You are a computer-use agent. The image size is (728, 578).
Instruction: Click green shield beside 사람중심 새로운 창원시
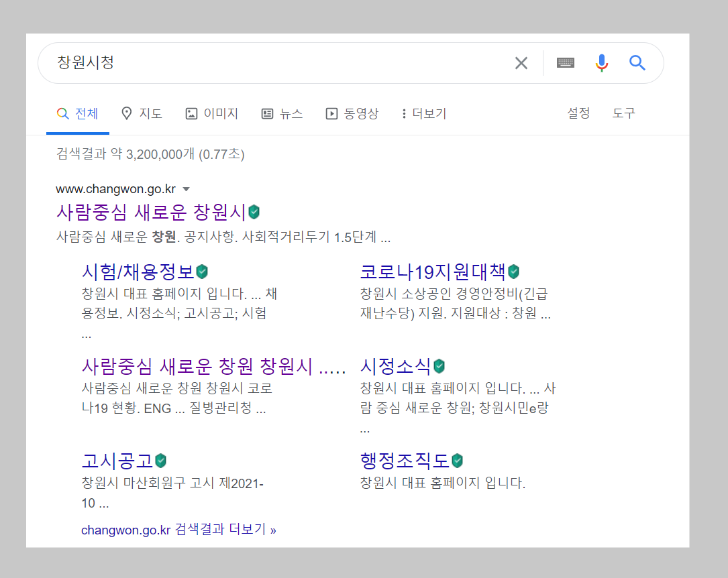coord(254,212)
